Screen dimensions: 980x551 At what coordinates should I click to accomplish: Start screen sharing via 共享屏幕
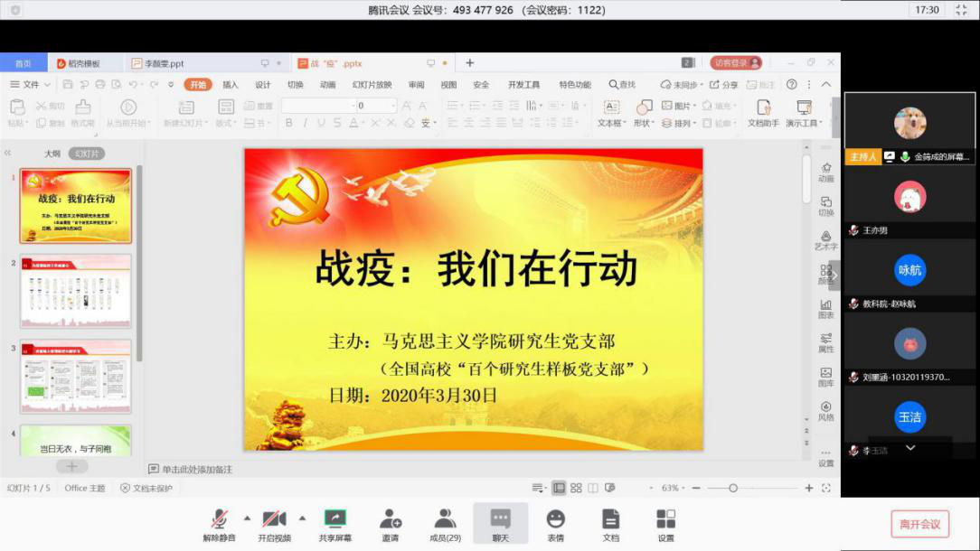pyautogui.click(x=335, y=525)
